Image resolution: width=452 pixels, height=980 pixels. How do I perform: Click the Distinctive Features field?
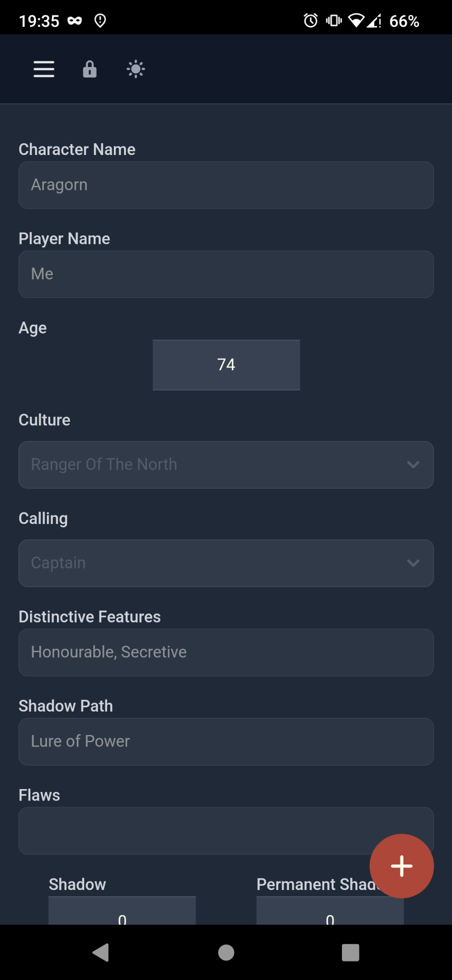click(x=226, y=652)
